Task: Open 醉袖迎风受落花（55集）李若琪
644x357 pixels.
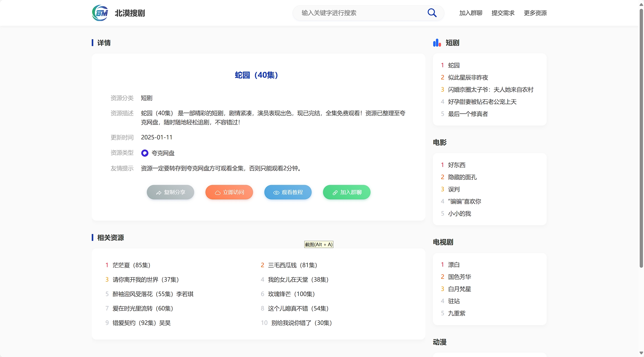Action: [153, 294]
